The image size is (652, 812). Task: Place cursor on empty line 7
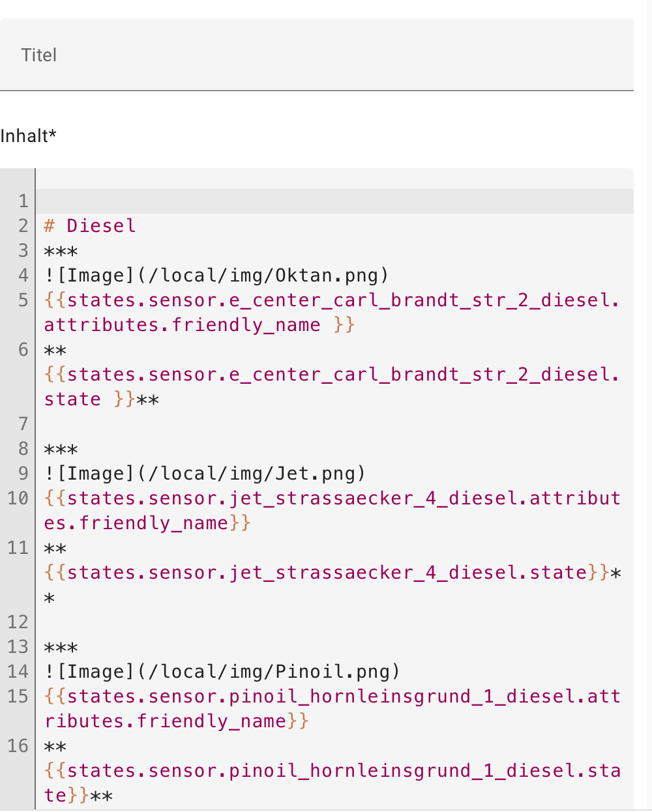tap(334, 424)
